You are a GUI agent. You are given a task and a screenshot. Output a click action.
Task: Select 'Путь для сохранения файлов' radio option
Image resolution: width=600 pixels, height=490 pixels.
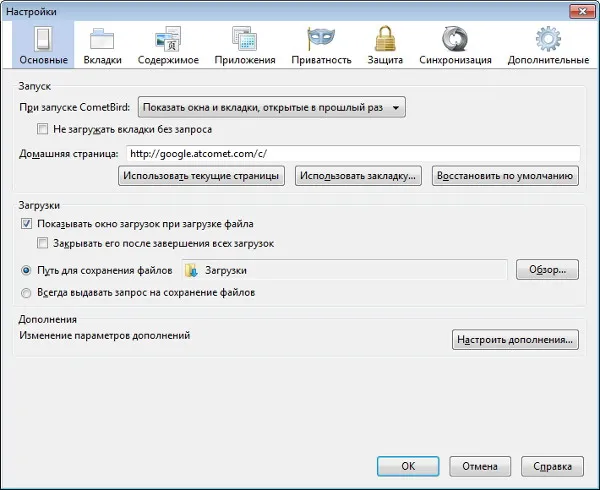click(x=26, y=270)
